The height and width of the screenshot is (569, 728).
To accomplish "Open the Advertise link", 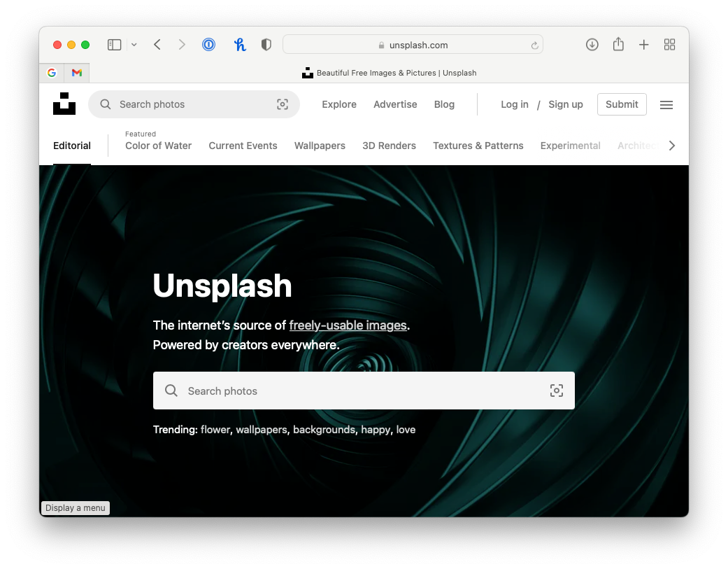I will 396,104.
